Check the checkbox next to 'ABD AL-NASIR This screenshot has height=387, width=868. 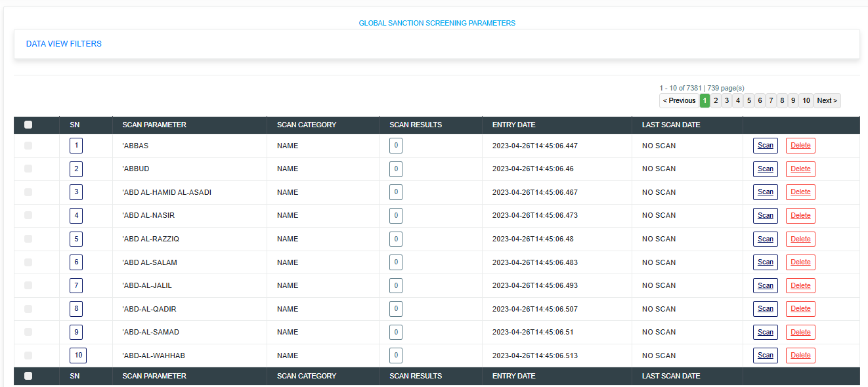(28, 215)
